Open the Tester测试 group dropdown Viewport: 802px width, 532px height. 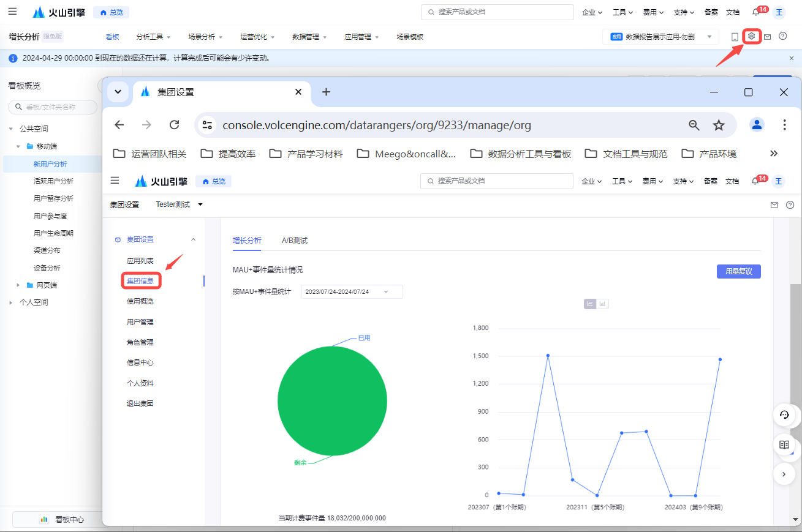pos(179,204)
